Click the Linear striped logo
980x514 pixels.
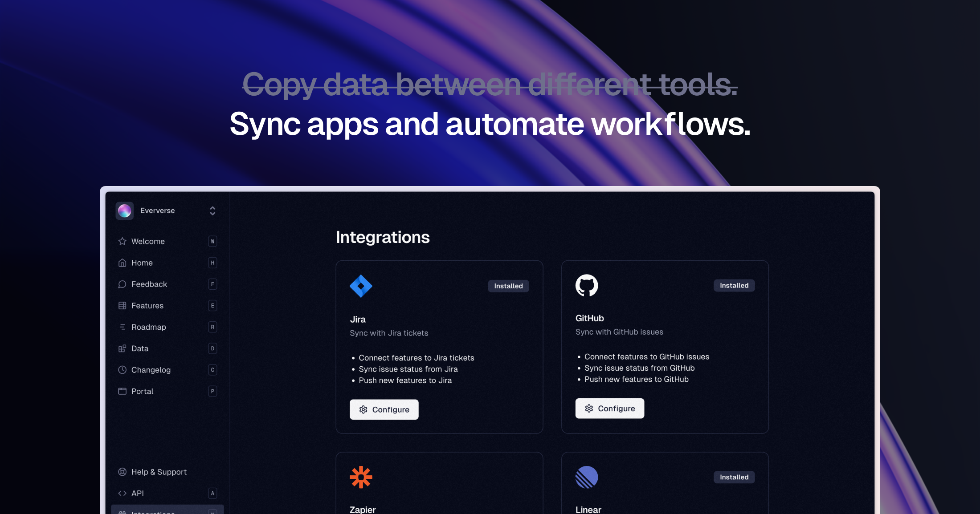point(587,477)
